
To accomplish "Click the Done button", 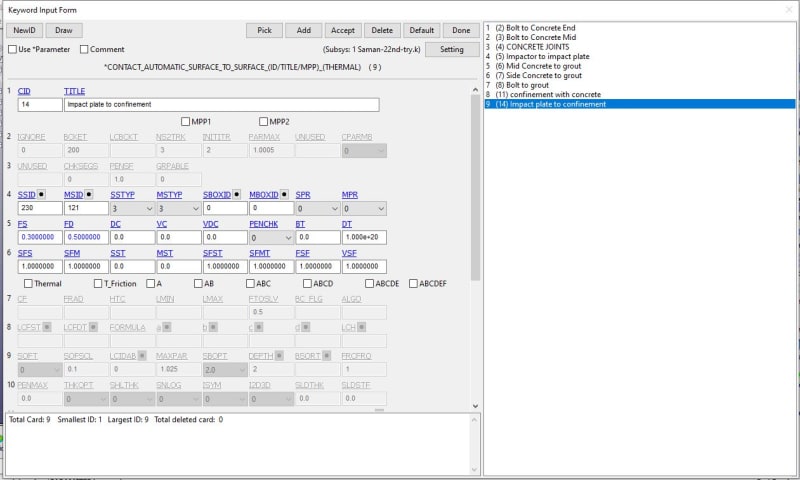I will coord(461,30).
